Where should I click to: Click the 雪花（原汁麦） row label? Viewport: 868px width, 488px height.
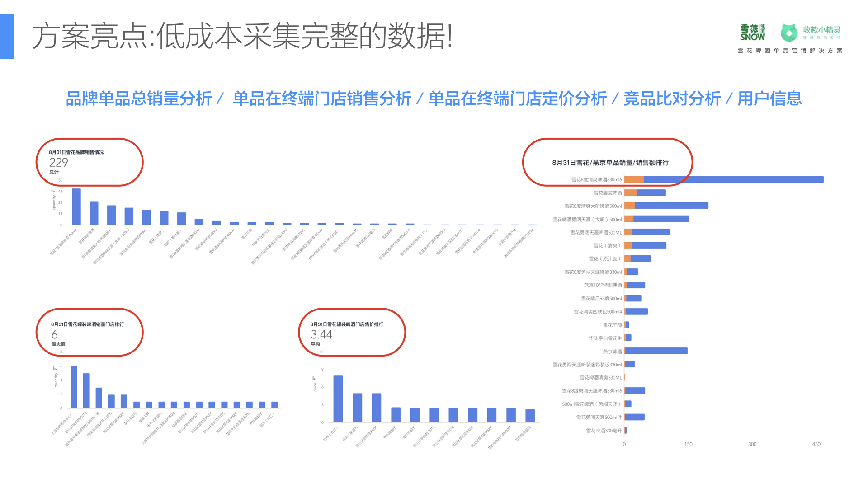coord(605,259)
